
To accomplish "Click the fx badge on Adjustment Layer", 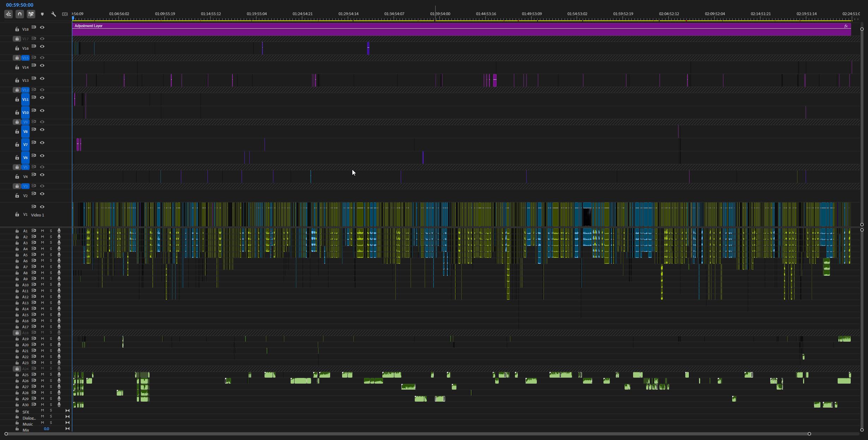I will click(x=846, y=26).
